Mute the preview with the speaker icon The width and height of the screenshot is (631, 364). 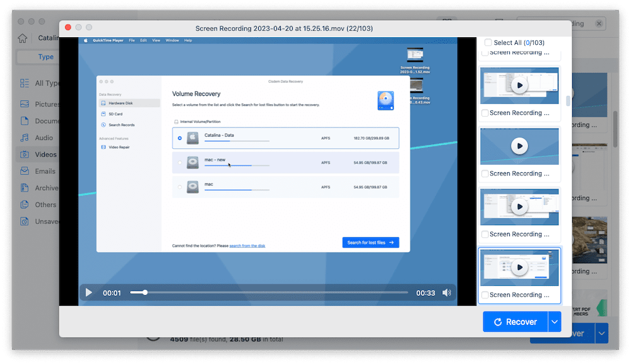pos(447,293)
